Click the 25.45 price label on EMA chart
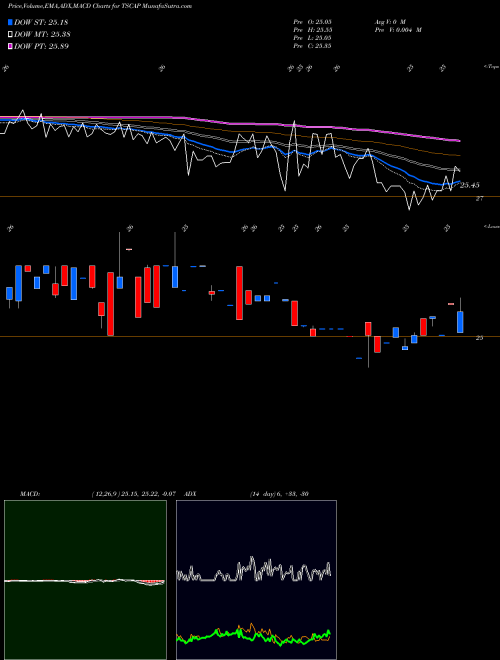 click(x=470, y=185)
